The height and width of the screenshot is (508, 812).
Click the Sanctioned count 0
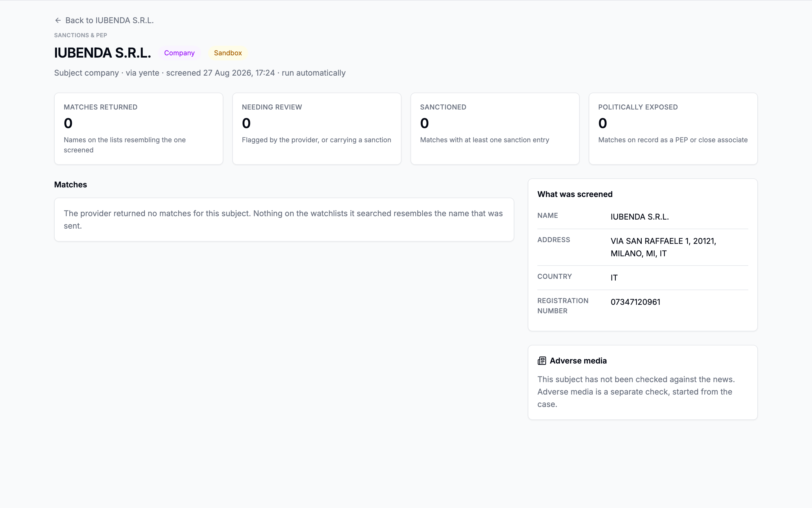(x=424, y=123)
